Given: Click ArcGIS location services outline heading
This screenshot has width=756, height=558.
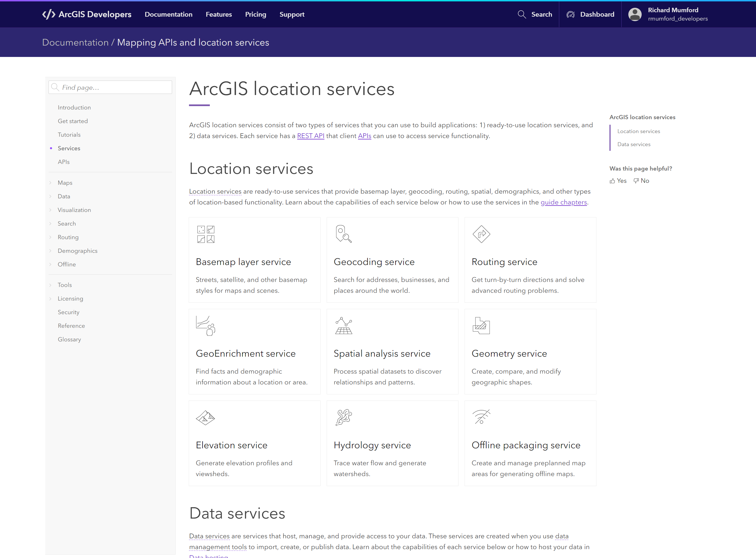Looking at the screenshot, I should point(642,117).
